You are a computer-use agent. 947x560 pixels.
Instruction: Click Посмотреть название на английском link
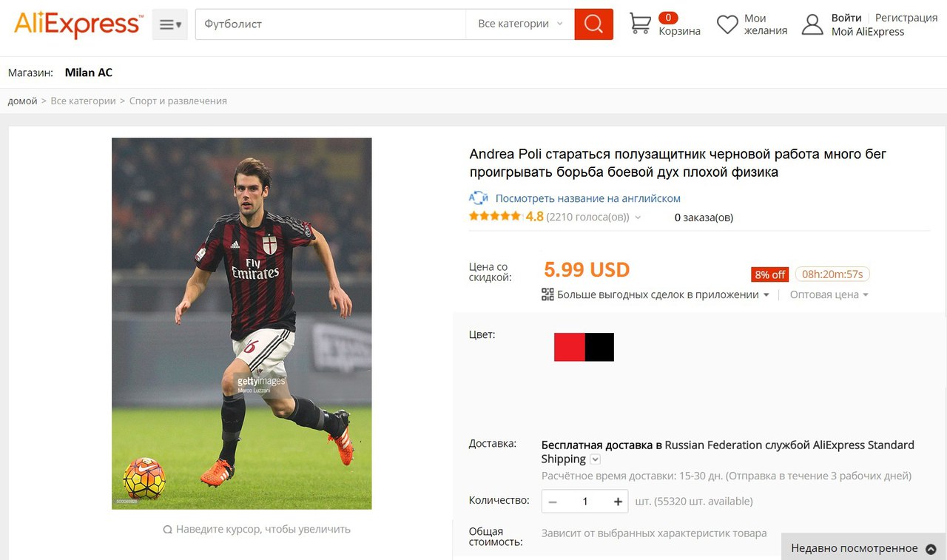[587, 198]
